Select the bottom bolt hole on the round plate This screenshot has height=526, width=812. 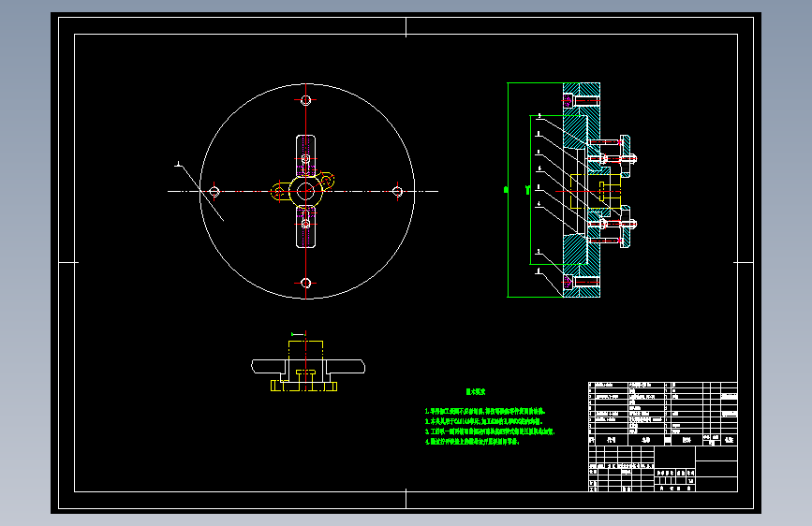tap(305, 283)
